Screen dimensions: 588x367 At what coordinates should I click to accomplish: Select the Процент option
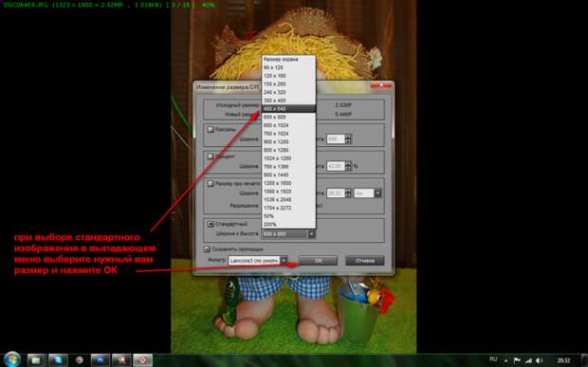coord(211,156)
